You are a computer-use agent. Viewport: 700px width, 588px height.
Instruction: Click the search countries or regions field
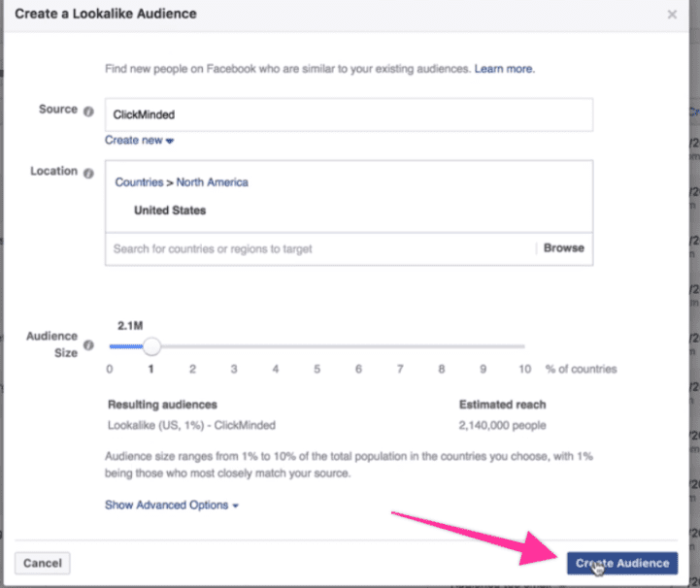tap(320, 249)
